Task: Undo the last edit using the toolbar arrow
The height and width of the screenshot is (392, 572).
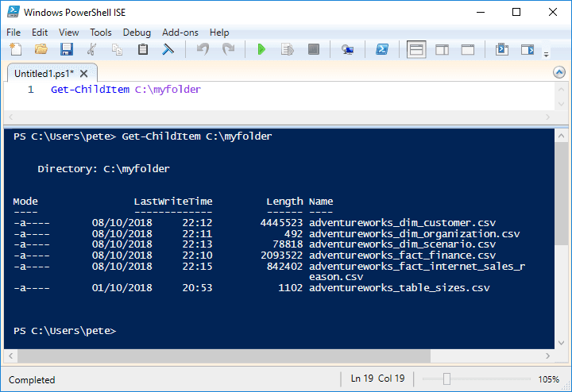Action: click(x=203, y=49)
